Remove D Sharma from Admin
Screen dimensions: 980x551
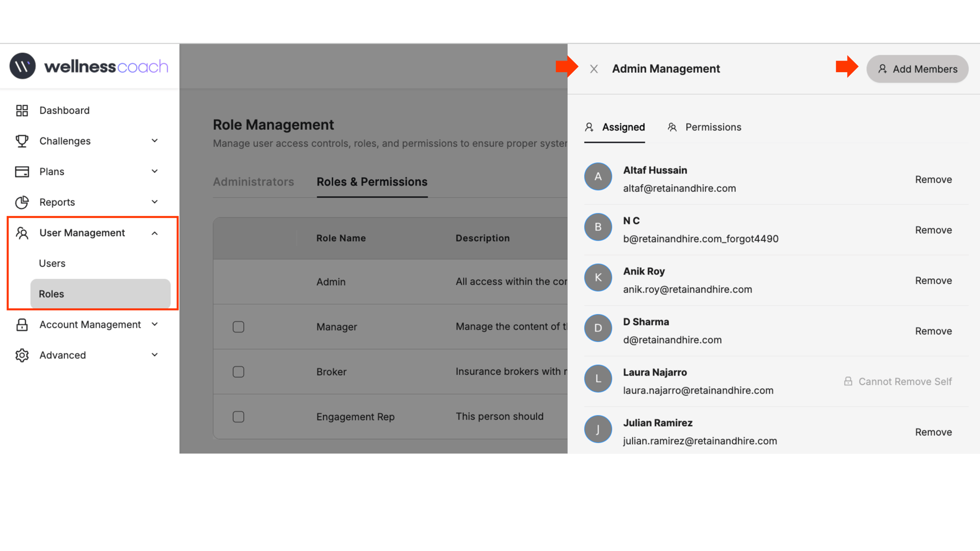coord(933,331)
